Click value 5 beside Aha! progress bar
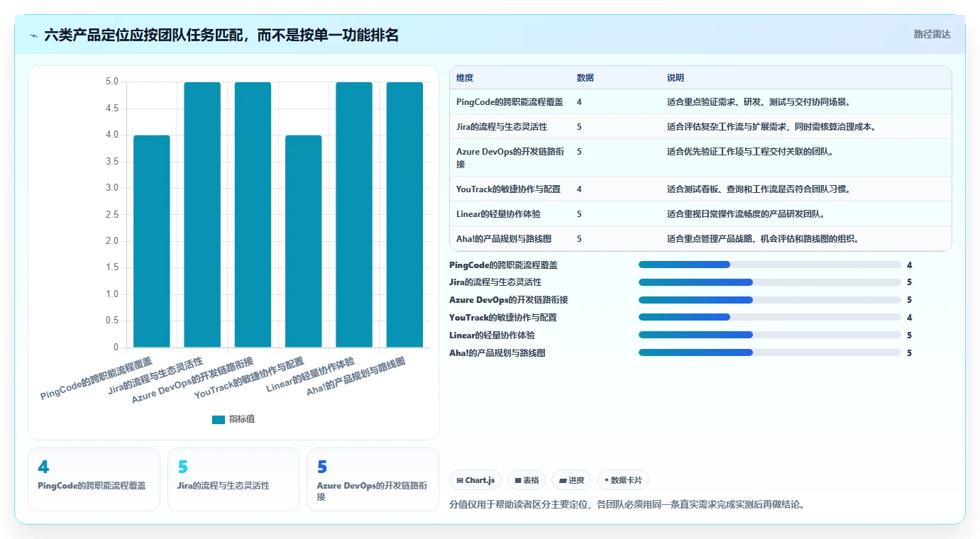This screenshot has width=980, height=539. [910, 352]
